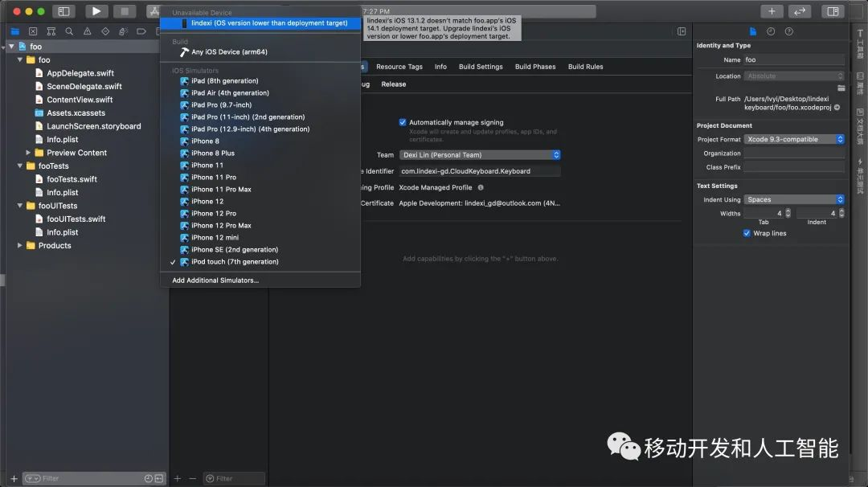The image size is (868, 487).
Task: Choose Add Additional Simulators…
Action: (x=260, y=280)
